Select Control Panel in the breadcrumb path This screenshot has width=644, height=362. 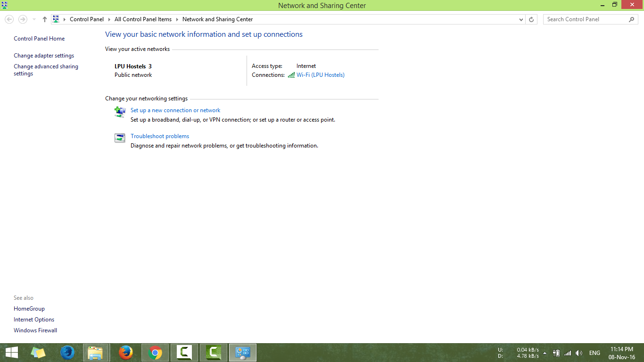click(87, 19)
